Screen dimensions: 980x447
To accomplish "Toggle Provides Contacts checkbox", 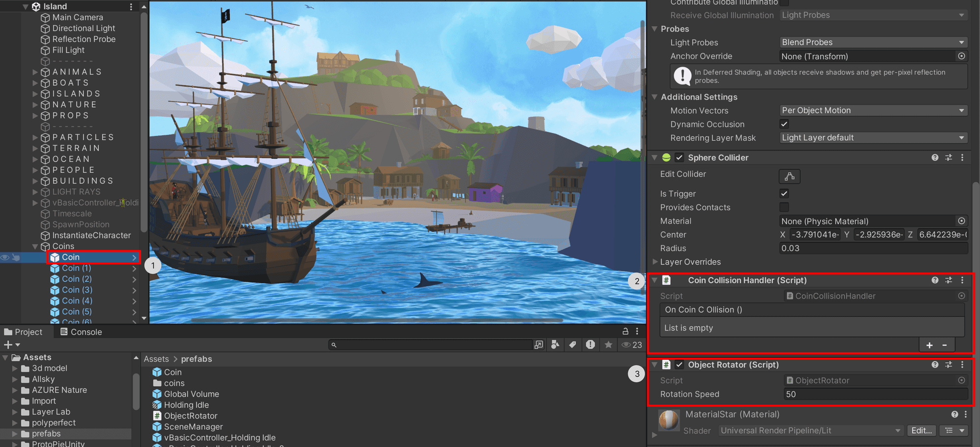I will 784,207.
